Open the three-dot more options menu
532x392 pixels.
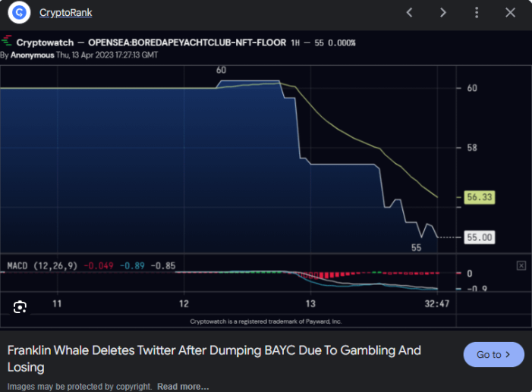(477, 13)
